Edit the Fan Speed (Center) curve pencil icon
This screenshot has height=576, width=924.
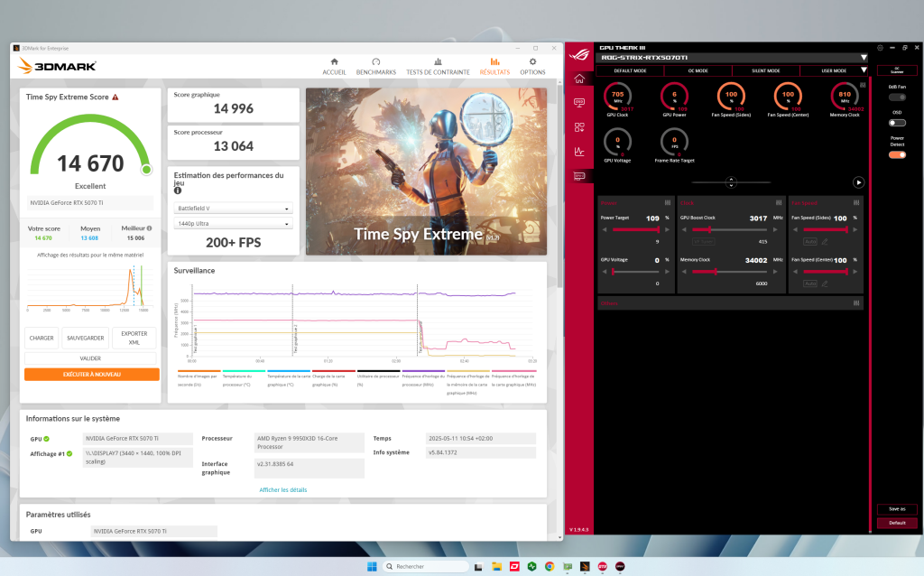(x=825, y=283)
